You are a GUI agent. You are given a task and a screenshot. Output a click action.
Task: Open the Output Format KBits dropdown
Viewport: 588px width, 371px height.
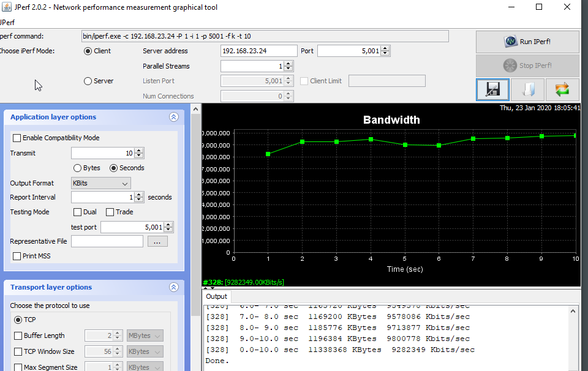pos(101,183)
